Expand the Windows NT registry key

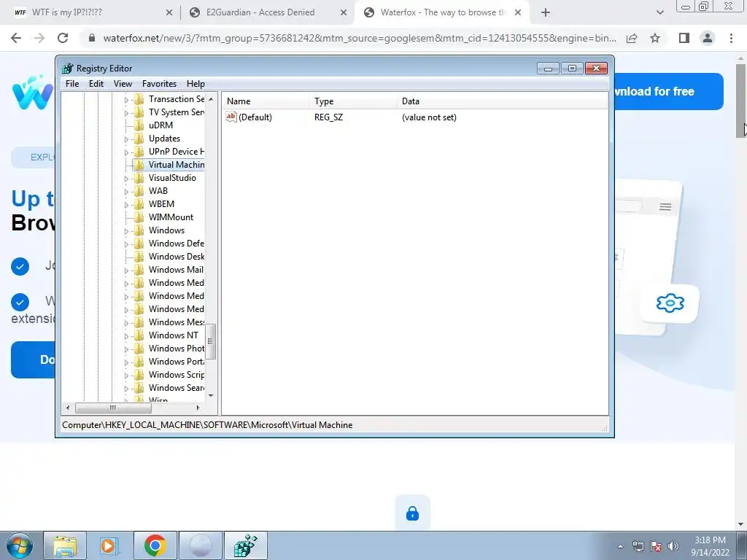[126, 336]
